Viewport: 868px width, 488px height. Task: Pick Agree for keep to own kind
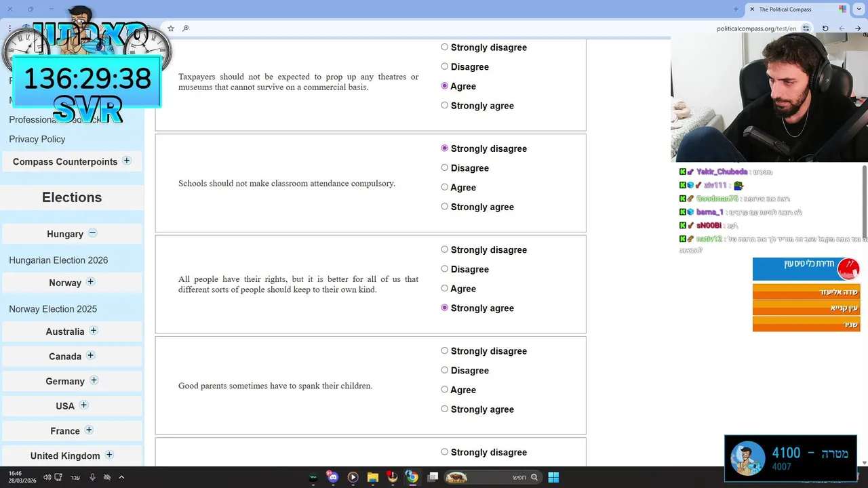pos(445,288)
